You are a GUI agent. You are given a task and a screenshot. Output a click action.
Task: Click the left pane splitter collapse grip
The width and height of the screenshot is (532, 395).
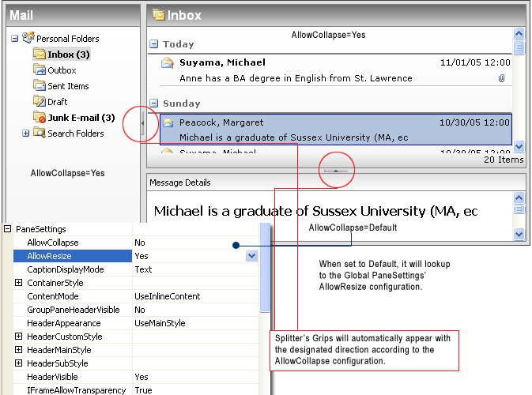pos(141,123)
